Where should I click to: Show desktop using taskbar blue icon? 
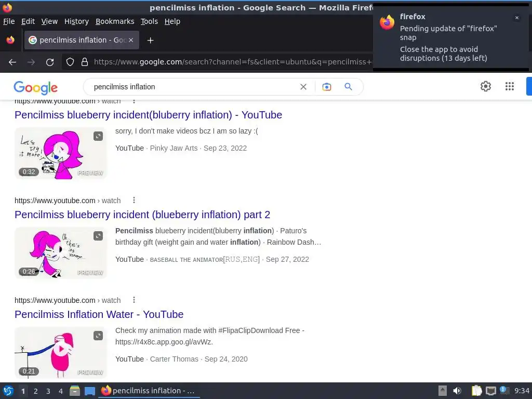point(90,391)
